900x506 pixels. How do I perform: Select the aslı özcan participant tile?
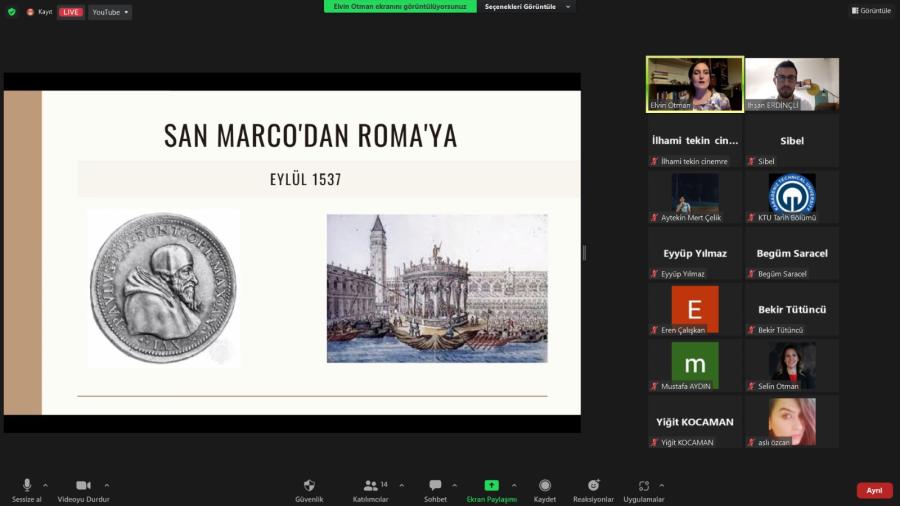(x=792, y=422)
